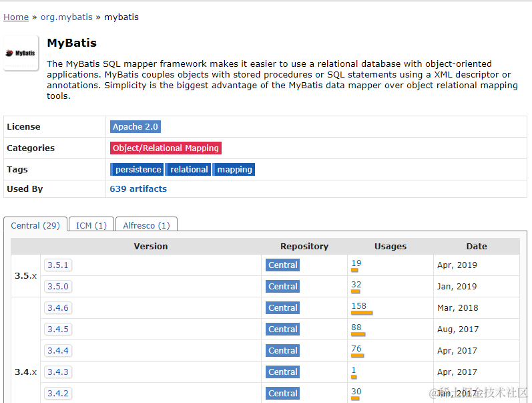532x403 pixels.
Task: Click Central repository badge for 3.4.3
Action: coord(282,372)
